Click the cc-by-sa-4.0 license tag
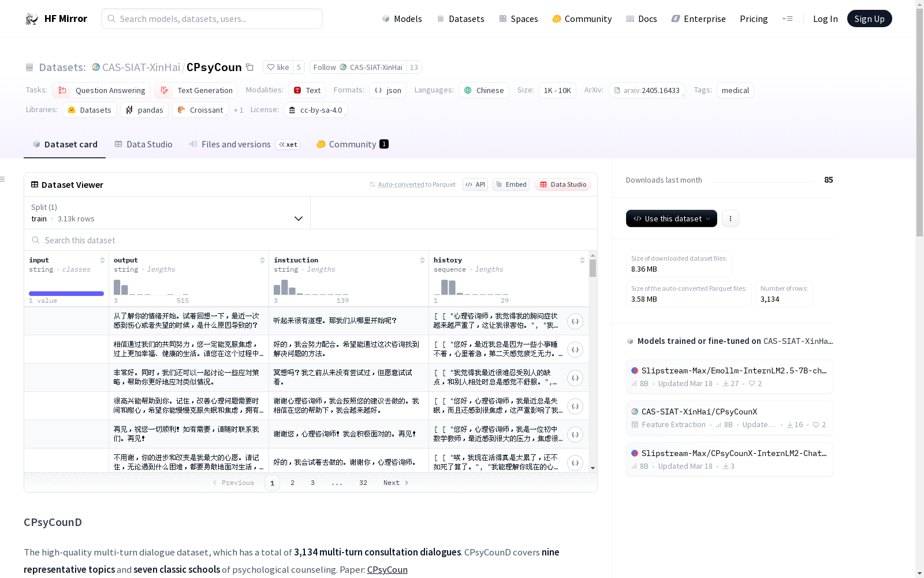Screen dimensions: 924x578 pos(316,110)
